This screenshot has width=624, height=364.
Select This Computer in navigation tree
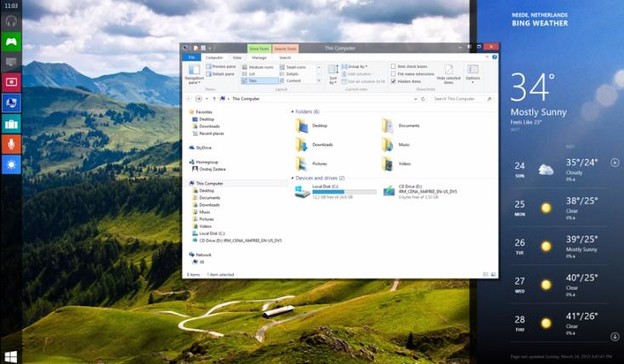tap(206, 183)
